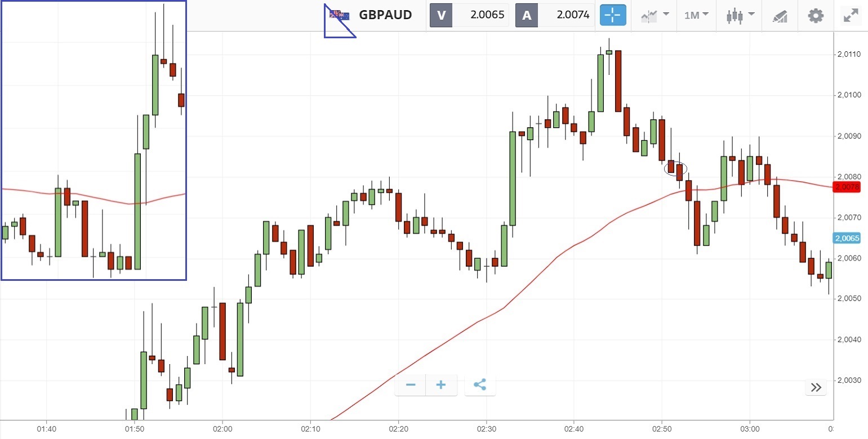Zoom in the chart with plus
The width and height of the screenshot is (868, 439).
(441, 385)
